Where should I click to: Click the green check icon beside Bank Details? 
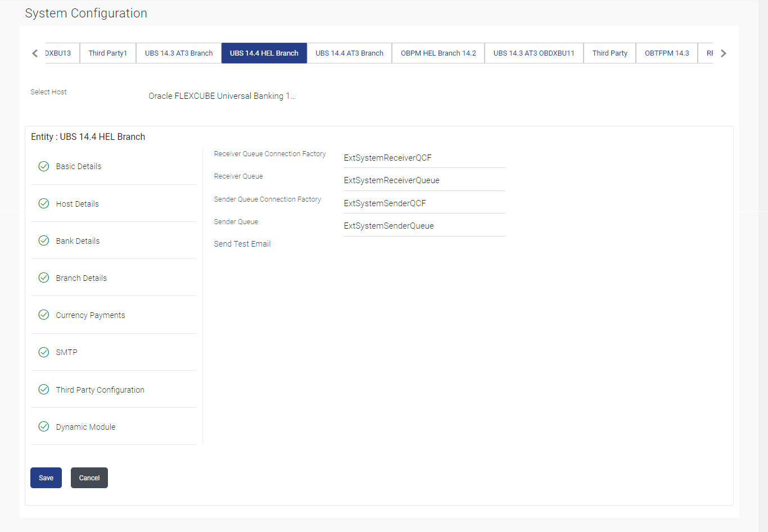[x=43, y=240]
